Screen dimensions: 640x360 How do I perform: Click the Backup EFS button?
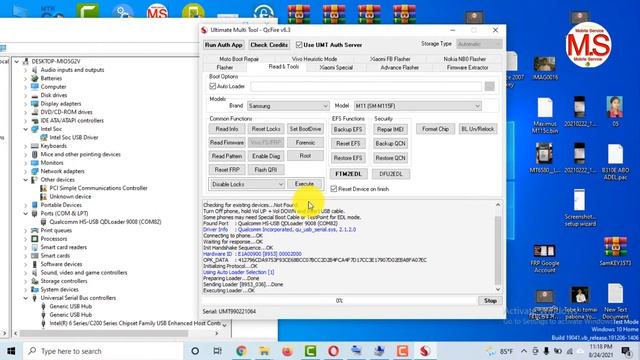[x=348, y=129]
